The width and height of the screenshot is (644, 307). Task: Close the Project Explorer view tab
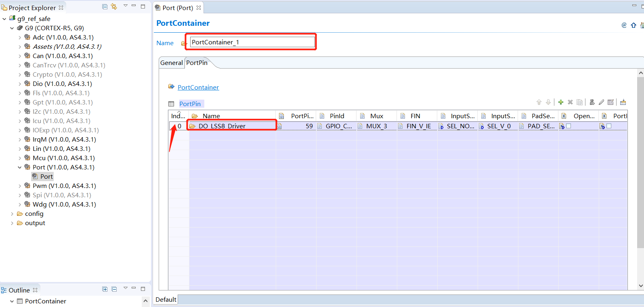point(61,8)
